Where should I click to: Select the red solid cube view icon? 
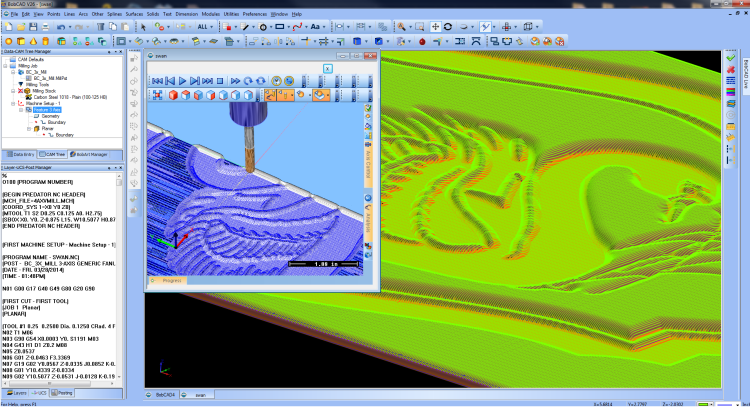pyautogui.click(x=173, y=95)
